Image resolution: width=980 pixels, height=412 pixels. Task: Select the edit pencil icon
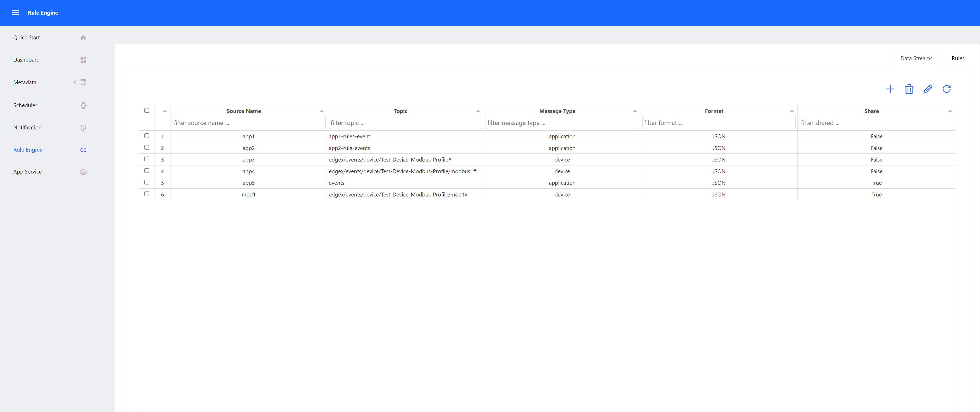tap(928, 89)
